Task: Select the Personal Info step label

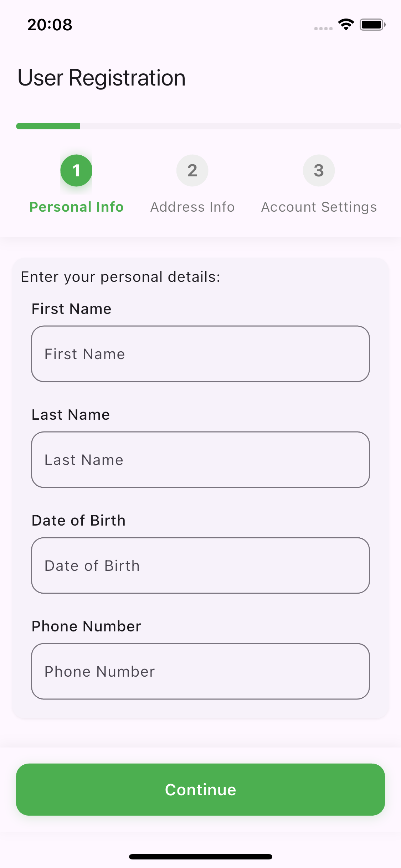Action: coord(76,207)
